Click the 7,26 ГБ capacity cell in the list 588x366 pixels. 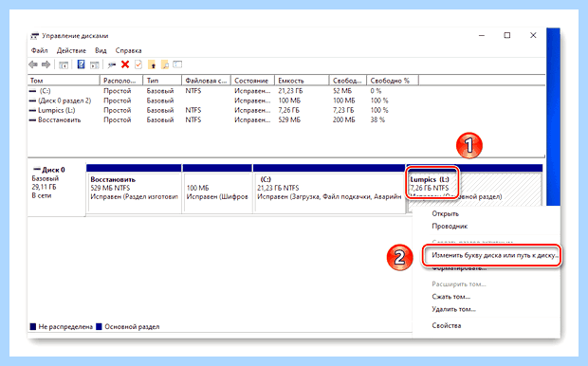tap(288, 111)
